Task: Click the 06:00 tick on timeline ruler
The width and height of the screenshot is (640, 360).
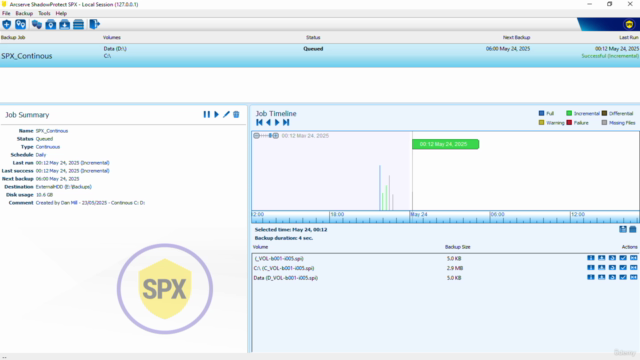Action: 497,214
